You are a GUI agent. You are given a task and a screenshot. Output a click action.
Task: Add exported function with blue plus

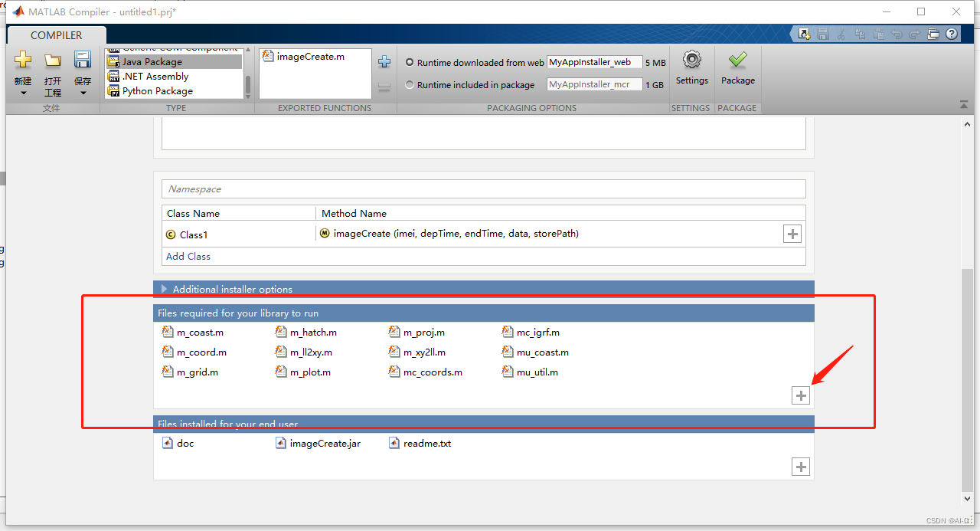[384, 62]
